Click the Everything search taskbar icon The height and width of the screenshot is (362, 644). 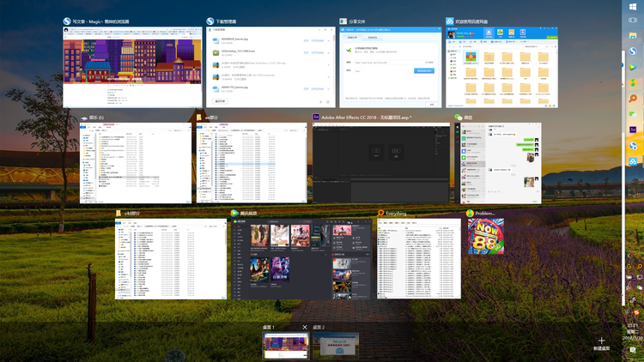[x=633, y=100]
